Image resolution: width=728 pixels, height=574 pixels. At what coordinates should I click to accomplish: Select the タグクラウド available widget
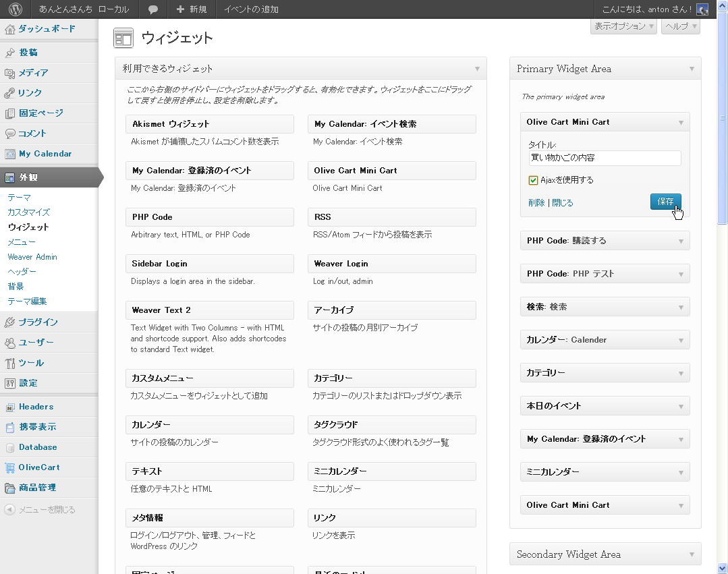[392, 425]
